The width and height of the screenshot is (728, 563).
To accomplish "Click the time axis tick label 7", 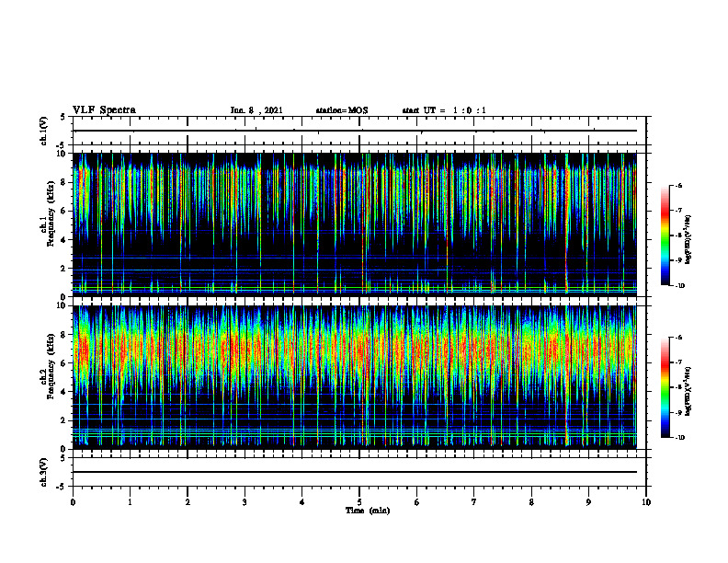I will [474, 502].
